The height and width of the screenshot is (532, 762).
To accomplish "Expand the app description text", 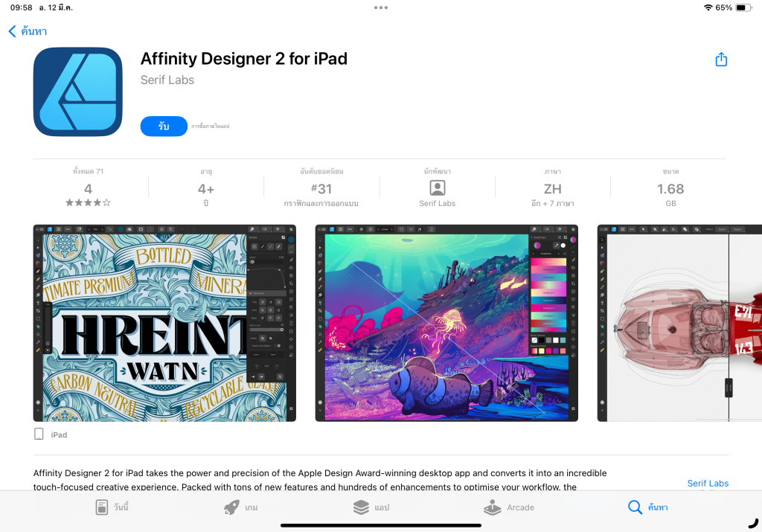I will coord(320,479).
